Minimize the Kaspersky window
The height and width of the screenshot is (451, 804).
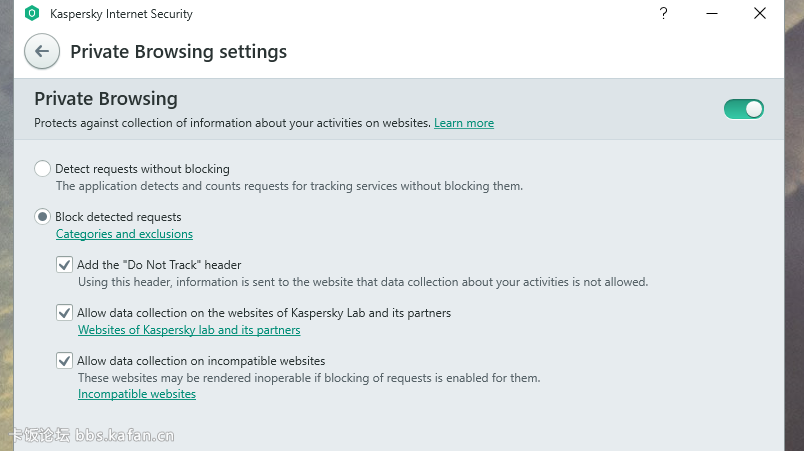712,13
